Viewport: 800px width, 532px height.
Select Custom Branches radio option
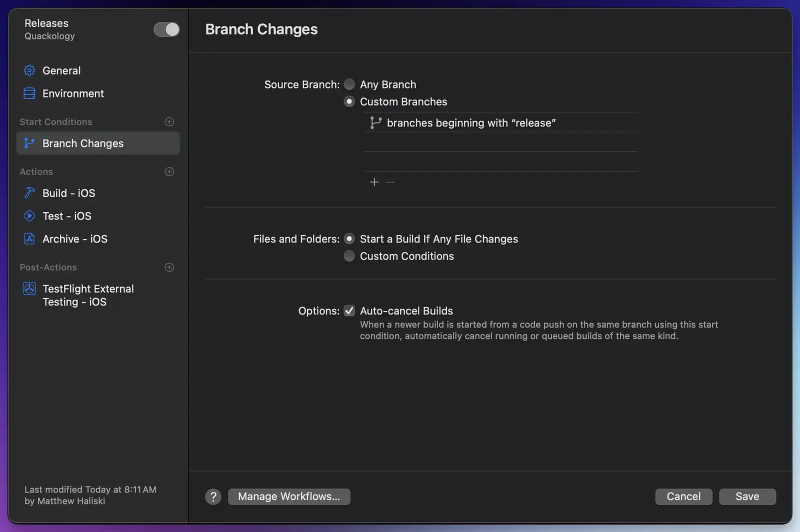point(349,101)
